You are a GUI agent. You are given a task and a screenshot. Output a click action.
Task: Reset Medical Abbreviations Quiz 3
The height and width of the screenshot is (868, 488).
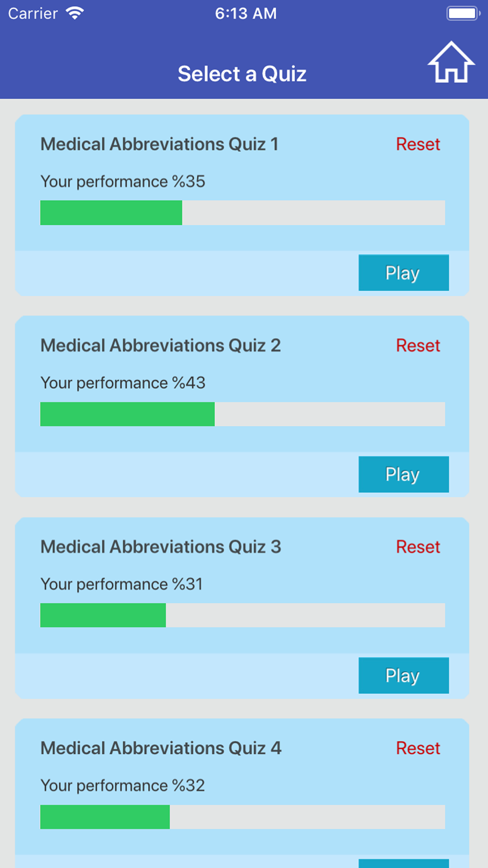418,547
